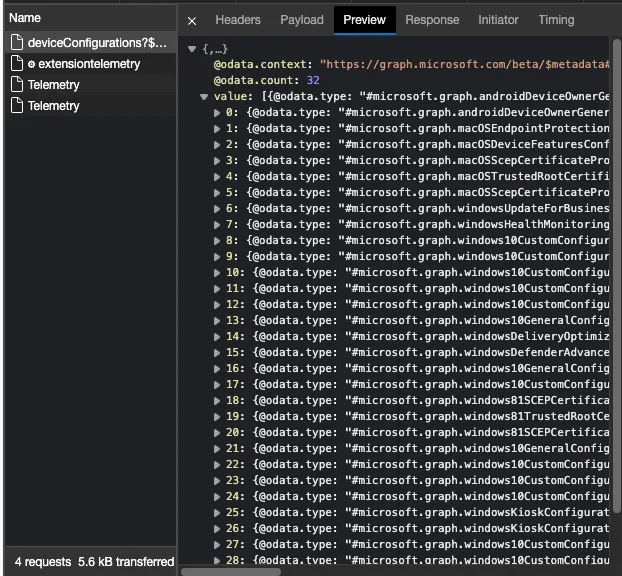This screenshot has width=622, height=576.
Task: Click the '4 requests' status text
Action: coord(43,562)
